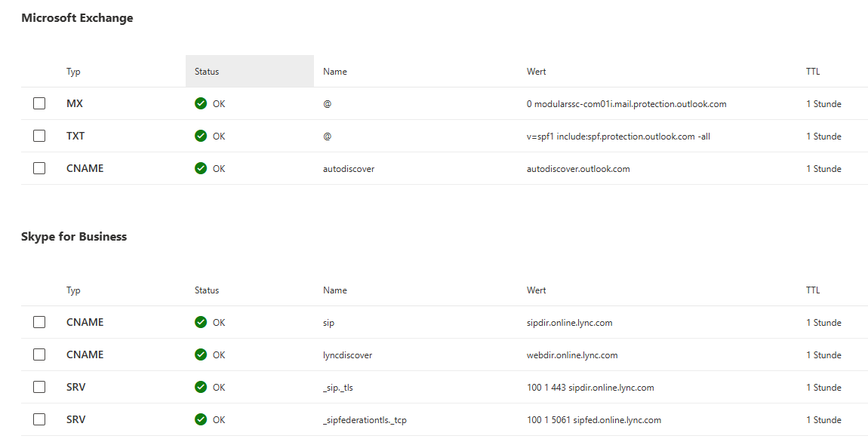This screenshot has height=448, width=868.
Task: Click the TTL header in Exchange table
Action: point(813,72)
